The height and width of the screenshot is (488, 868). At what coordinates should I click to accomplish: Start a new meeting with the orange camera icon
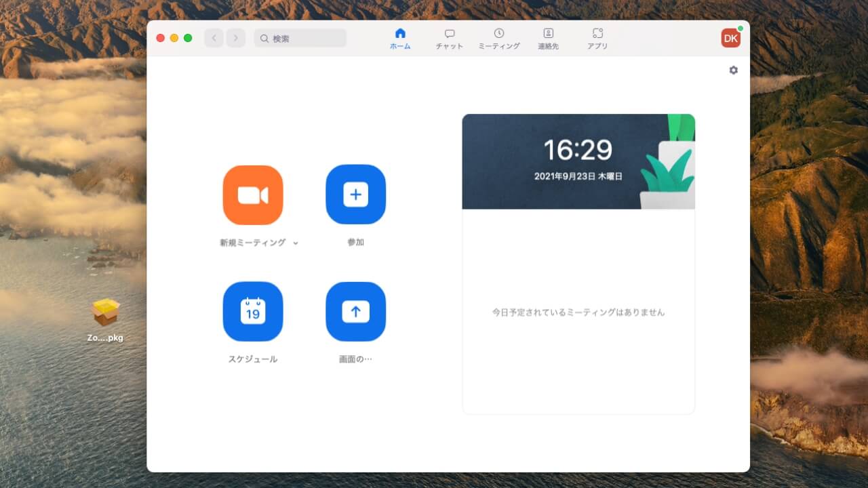coord(253,195)
